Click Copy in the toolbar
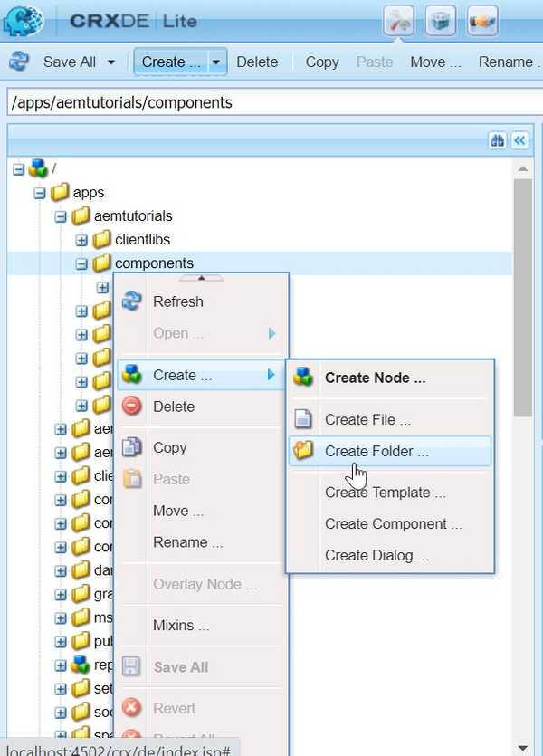 coord(322,62)
